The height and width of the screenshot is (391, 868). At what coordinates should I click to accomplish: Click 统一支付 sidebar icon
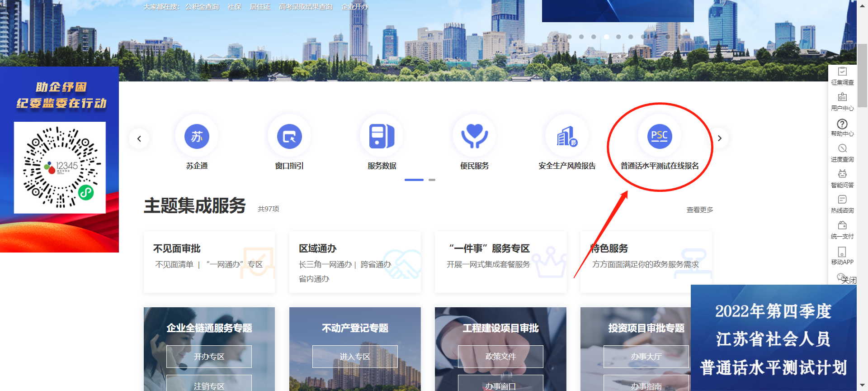pos(842,229)
